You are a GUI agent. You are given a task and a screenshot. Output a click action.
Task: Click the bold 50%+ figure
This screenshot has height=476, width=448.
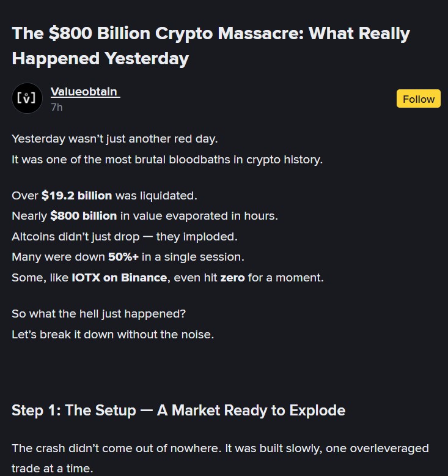pyautogui.click(x=123, y=257)
